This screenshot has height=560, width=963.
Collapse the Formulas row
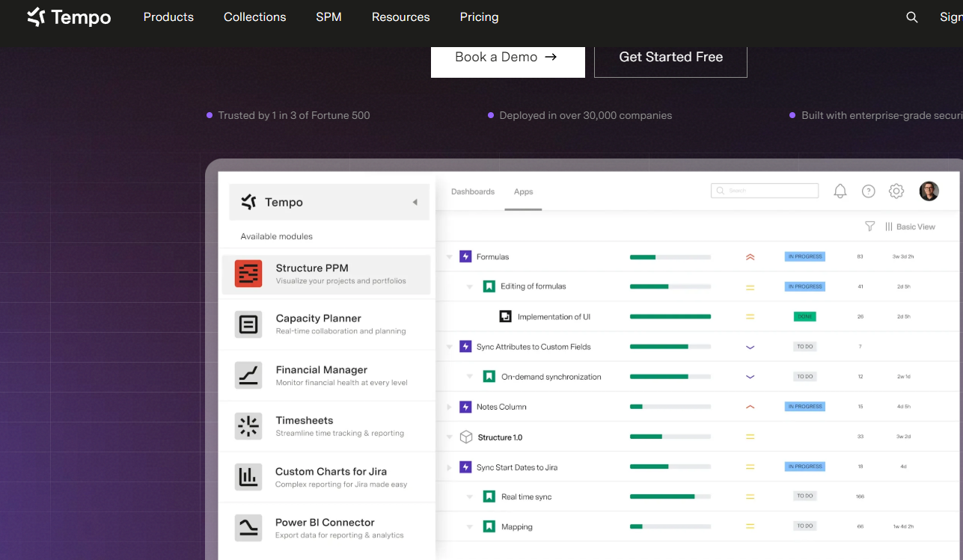pos(450,257)
